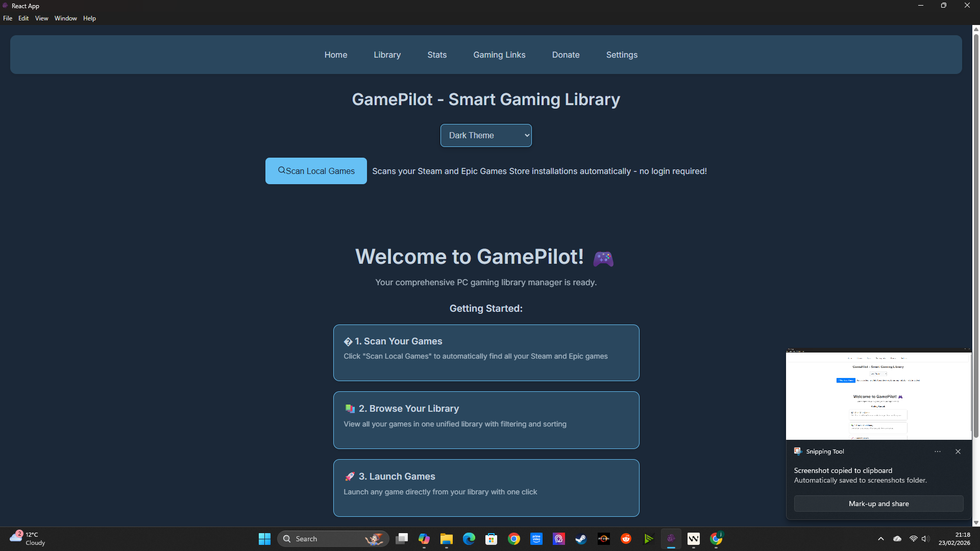
Task: Open the File menu
Action: point(8,18)
